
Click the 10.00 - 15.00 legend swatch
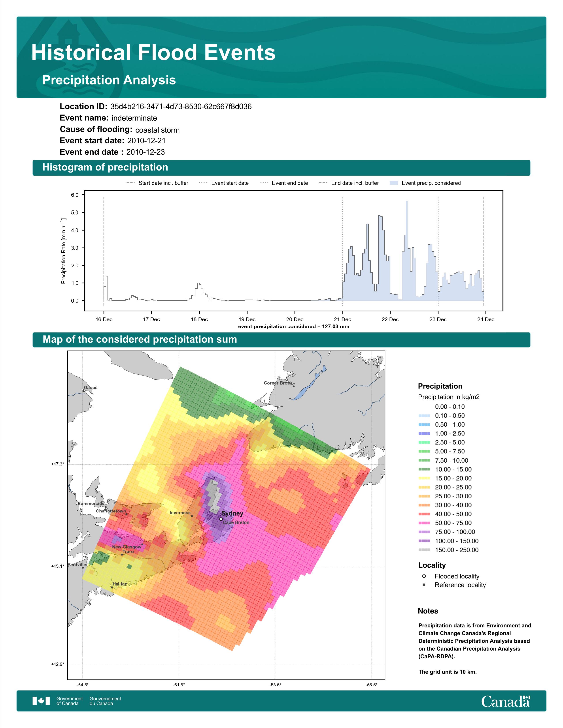coord(424,469)
